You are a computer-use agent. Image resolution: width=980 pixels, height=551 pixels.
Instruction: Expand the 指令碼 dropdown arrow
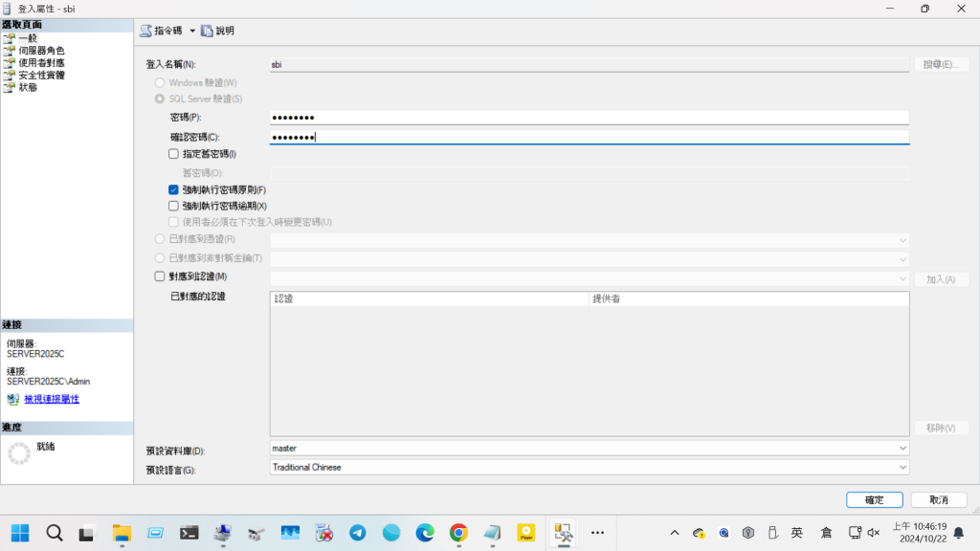pos(192,31)
